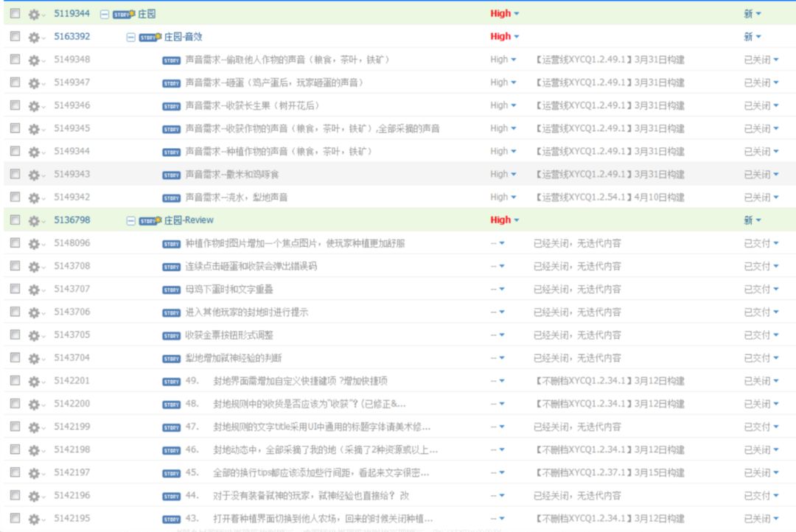
Task: Open gear menu for item 5142201
Action: click(35, 381)
